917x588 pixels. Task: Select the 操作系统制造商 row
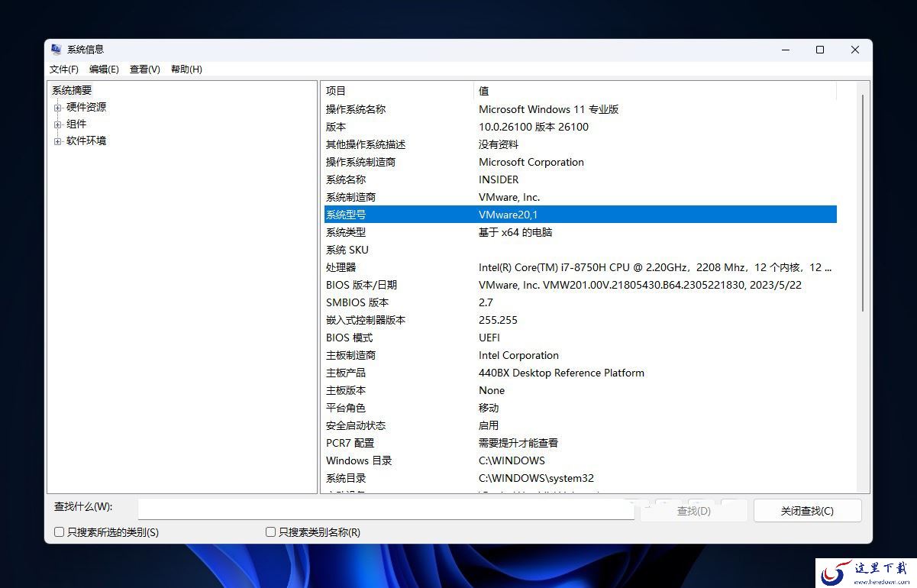pos(580,162)
